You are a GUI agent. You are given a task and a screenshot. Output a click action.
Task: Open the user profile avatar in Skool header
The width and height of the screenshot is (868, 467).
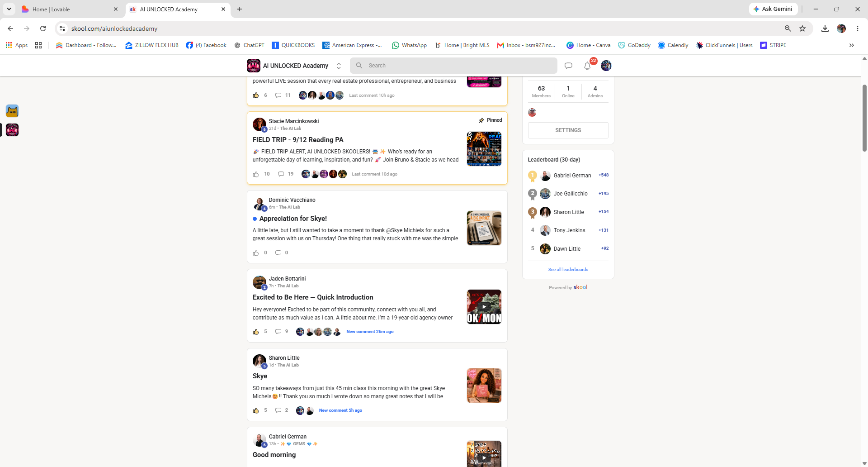tap(606, 66)
